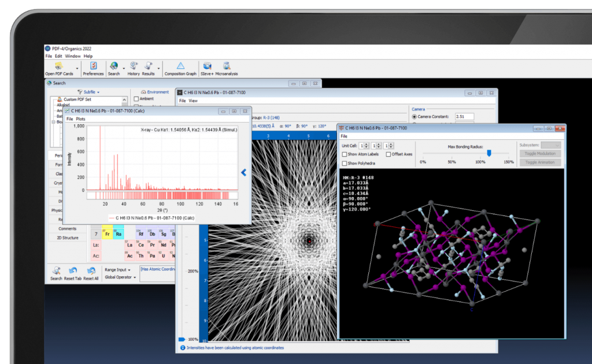Screen dimensions: 592x364
Task: Open the main Window menu
Action: click(72, 56)
